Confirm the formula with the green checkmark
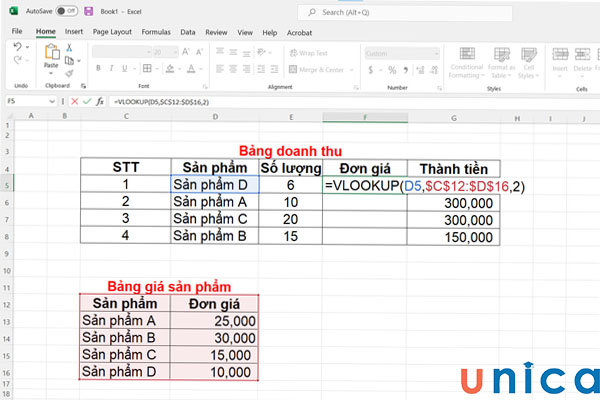This screenshot has width=600, height=400. pos(86,102)
